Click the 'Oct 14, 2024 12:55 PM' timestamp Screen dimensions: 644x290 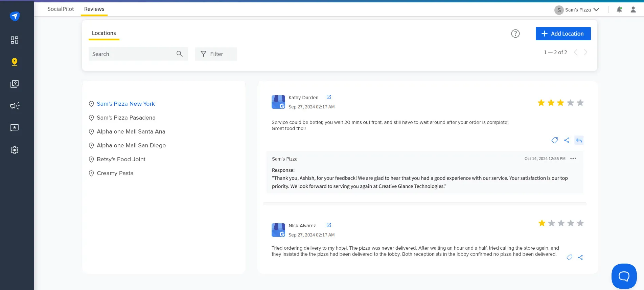point(545,159)
